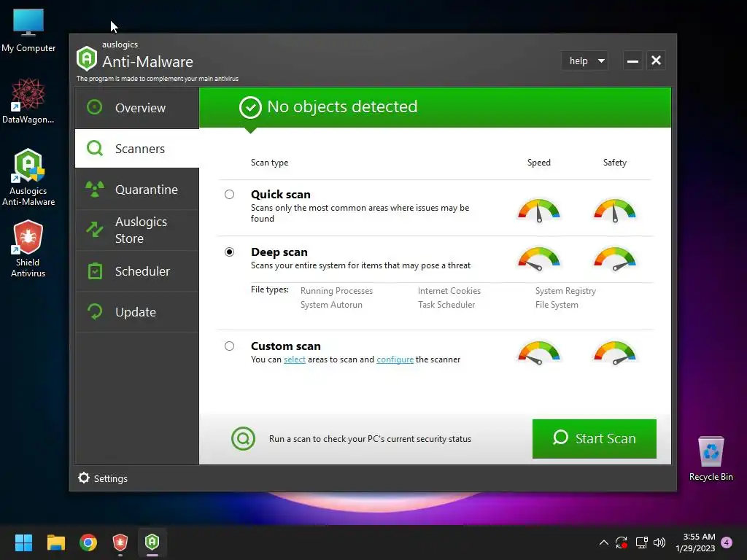Go to Auslogics Store
Screen dimensions: 747x560
136,230
